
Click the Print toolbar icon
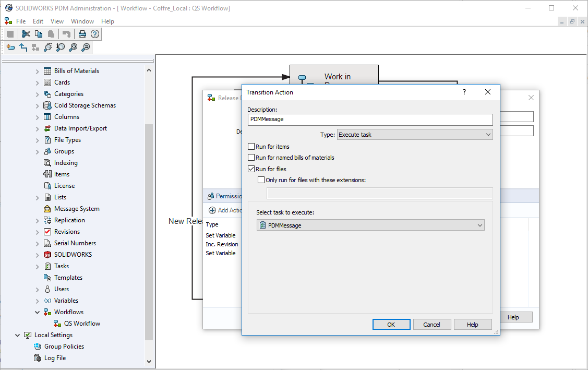click(82, 34)
